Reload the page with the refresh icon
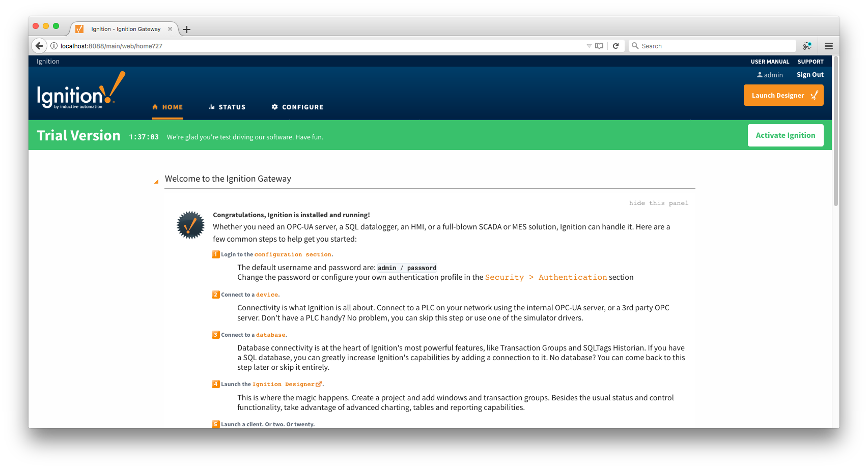The height and width of the screenshot is (469, 868). coord(615,46)
